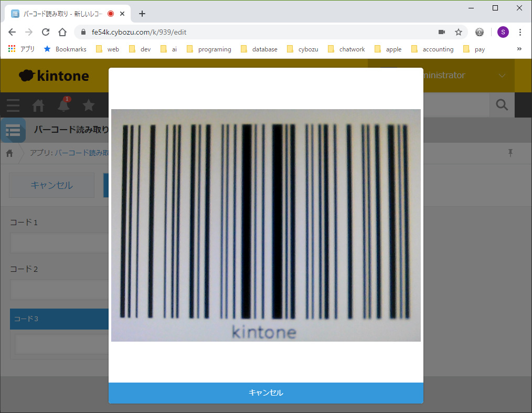Bookmark this page with the star icon

[x=459, y=32]
